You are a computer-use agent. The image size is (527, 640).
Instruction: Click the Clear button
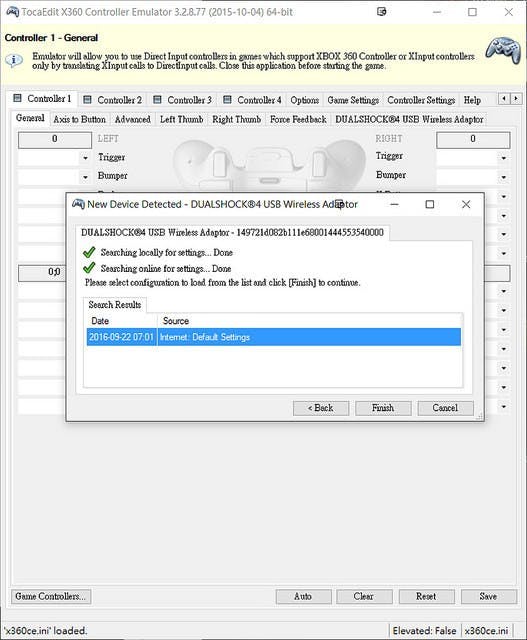coord(364,596)
